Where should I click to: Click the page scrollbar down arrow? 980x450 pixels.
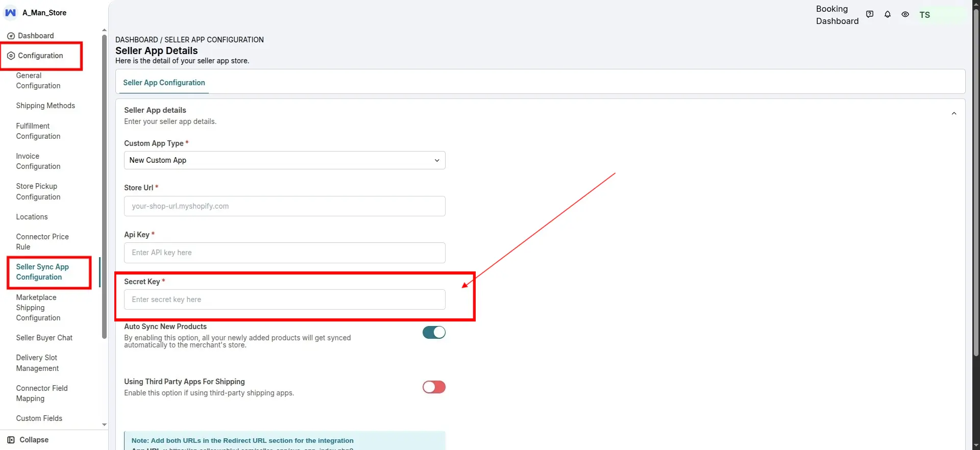pos(976,446)
